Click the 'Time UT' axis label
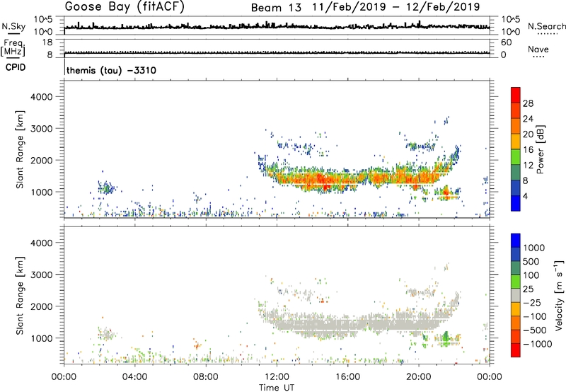 277,388
